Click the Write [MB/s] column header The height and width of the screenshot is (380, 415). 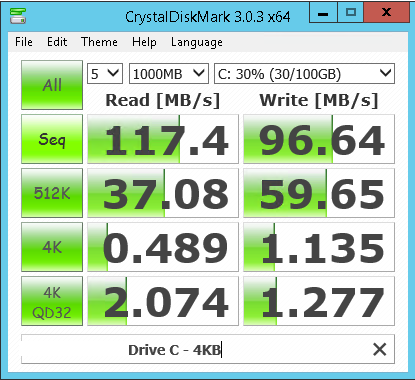coord(319,100)
